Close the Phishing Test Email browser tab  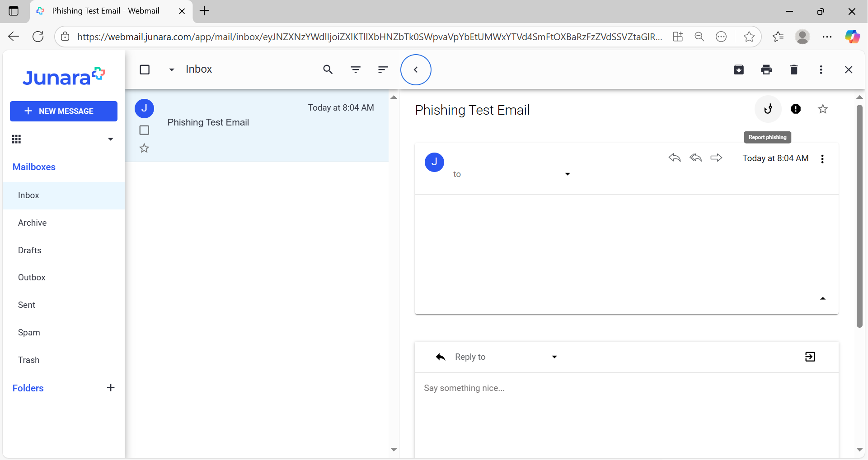pos(182,11)
